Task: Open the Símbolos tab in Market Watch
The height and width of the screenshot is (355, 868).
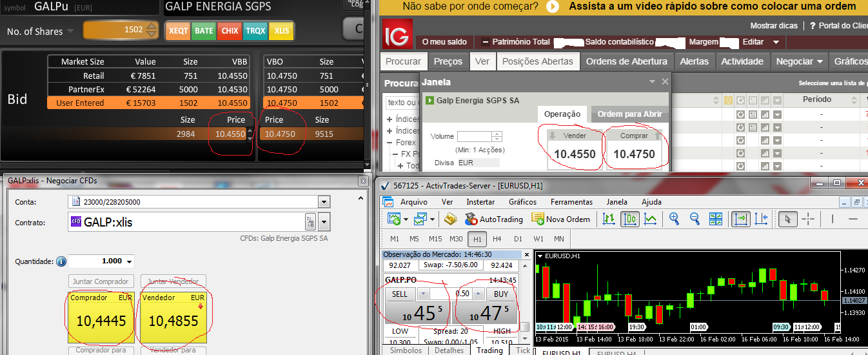Action: (x=404, y=350)
